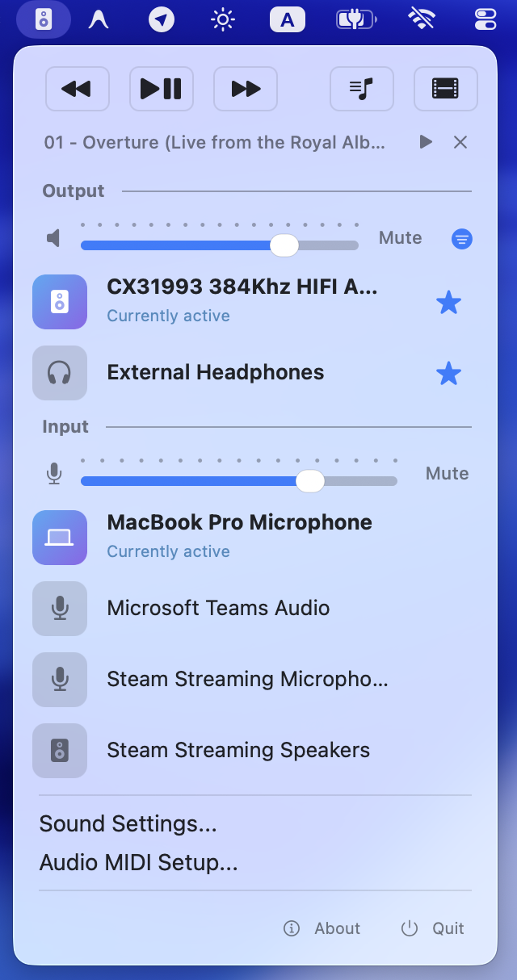Screen dimensions: 517x980
Task: Click the input microphone level icon
Action: point(54,474)
